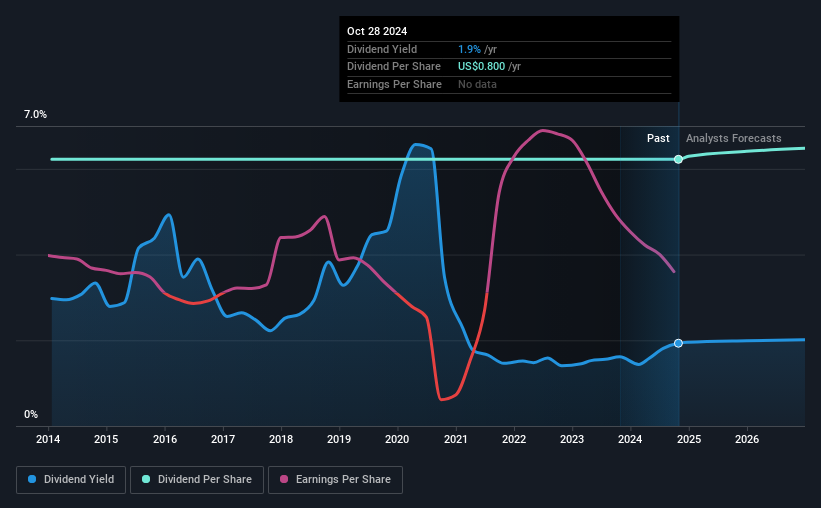Click the Analysts Forecasts label
821x508 pixels.
(734, 138)
